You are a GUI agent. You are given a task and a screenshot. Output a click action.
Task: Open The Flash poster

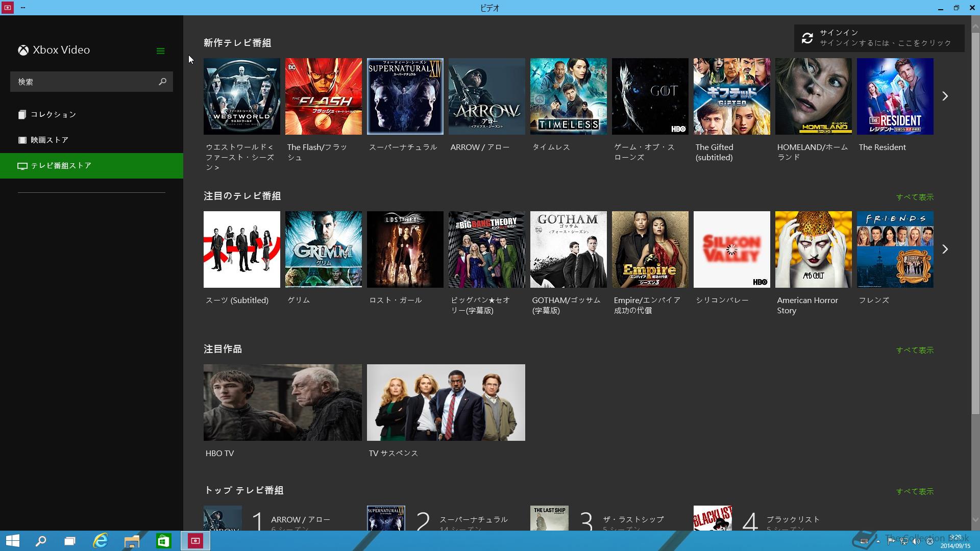point(324,96)
